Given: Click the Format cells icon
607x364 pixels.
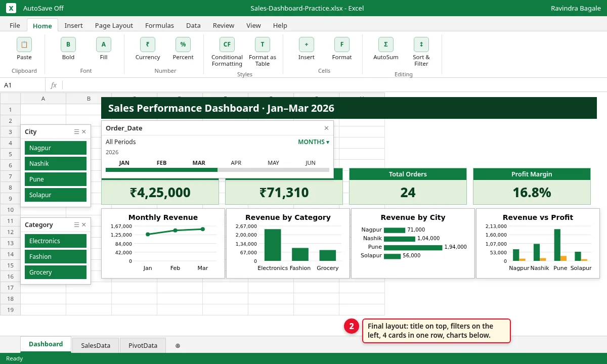Looking at the screenshot, I should 342,44.
